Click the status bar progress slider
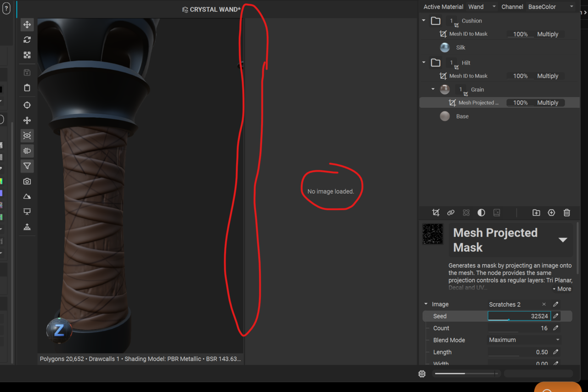 [x=466, y=374]
